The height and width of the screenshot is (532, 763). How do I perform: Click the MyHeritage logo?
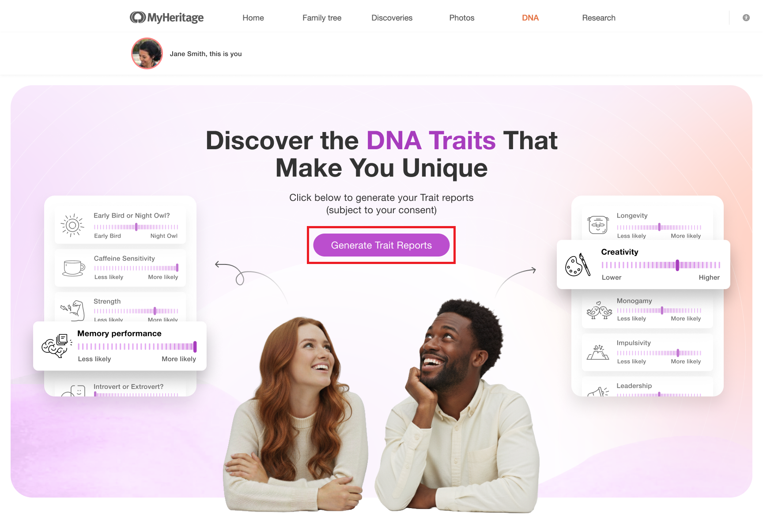click(x=166, y=18)
